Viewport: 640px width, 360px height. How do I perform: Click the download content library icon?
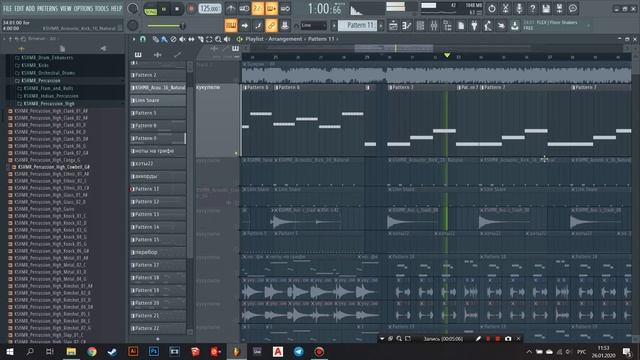tap(515, 26)
